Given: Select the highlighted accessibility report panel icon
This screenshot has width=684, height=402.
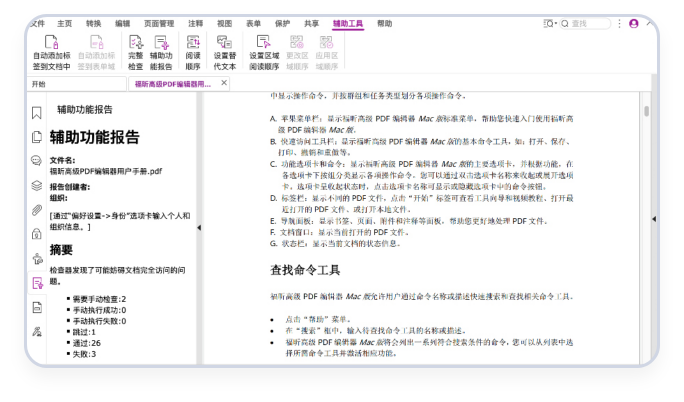Looking at the screenshot, I should 38,283.
